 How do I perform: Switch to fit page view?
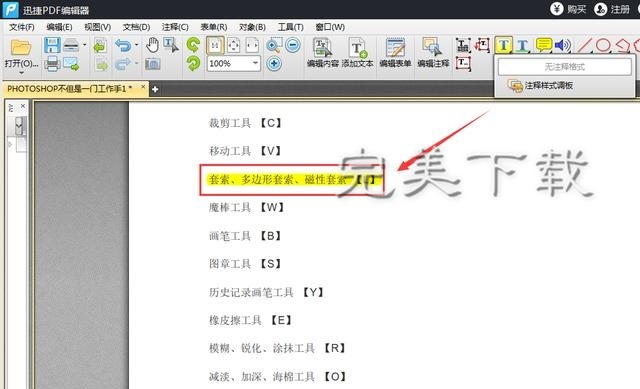[233, 45]
